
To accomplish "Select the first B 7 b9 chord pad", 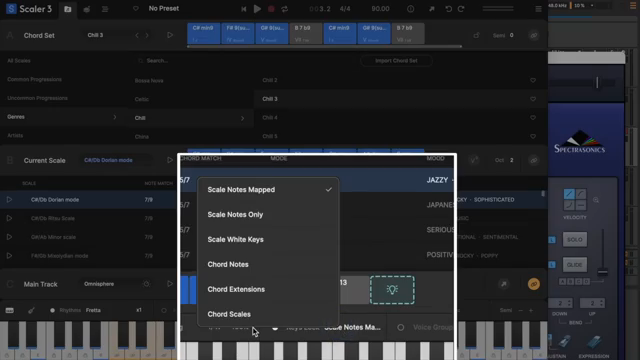I will (x=305, y=33).
